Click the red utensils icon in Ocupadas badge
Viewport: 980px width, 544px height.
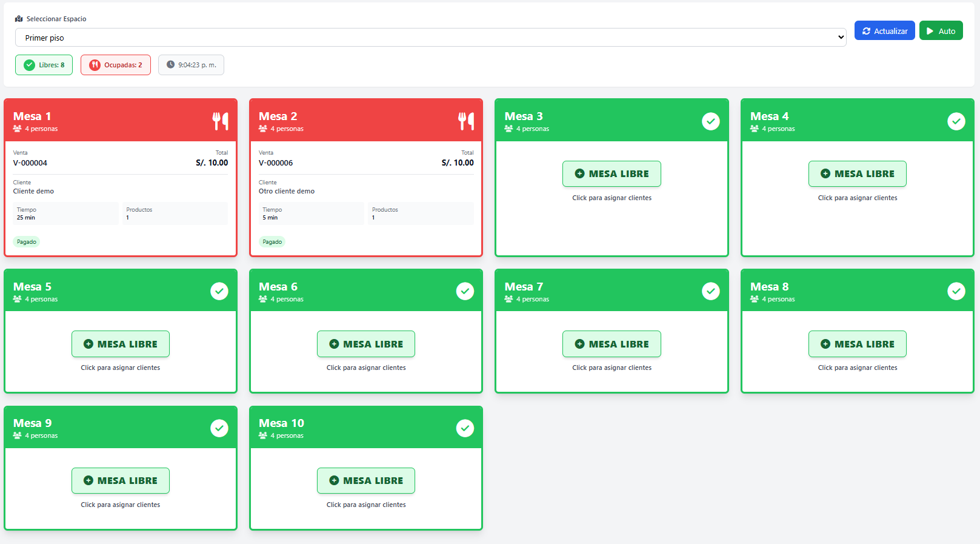(95, 65)
